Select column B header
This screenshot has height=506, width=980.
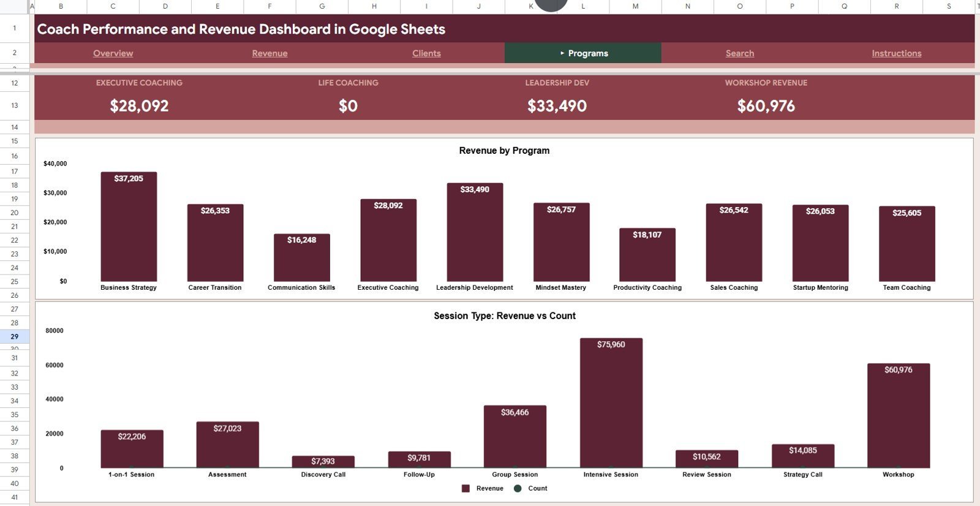tap(61, 6)
